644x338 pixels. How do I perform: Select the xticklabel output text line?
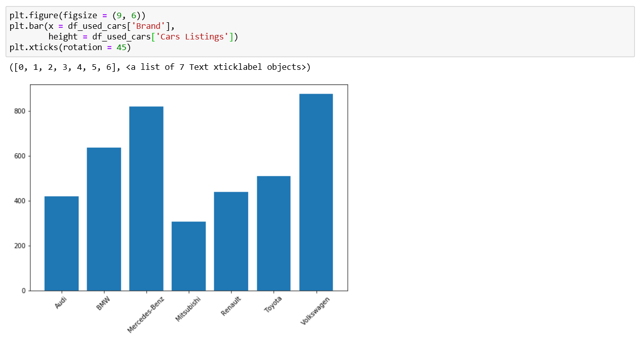click(x=159, y=67)
